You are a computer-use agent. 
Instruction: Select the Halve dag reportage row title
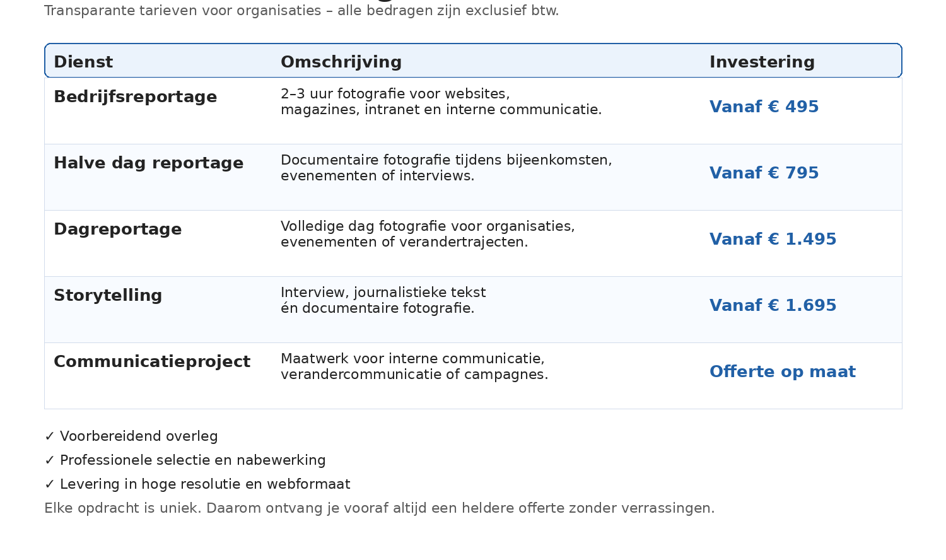[x=148, y=163]
